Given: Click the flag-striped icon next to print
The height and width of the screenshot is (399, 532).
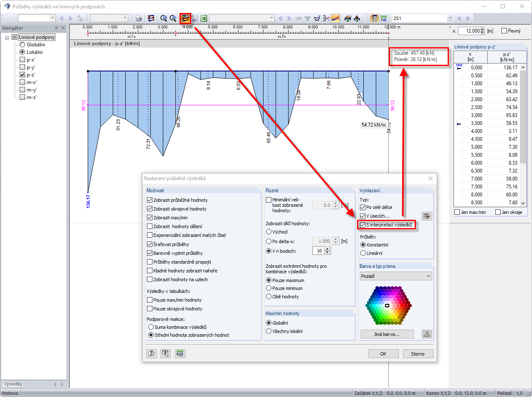Looking at the screenshot, I should coord(151,18).
